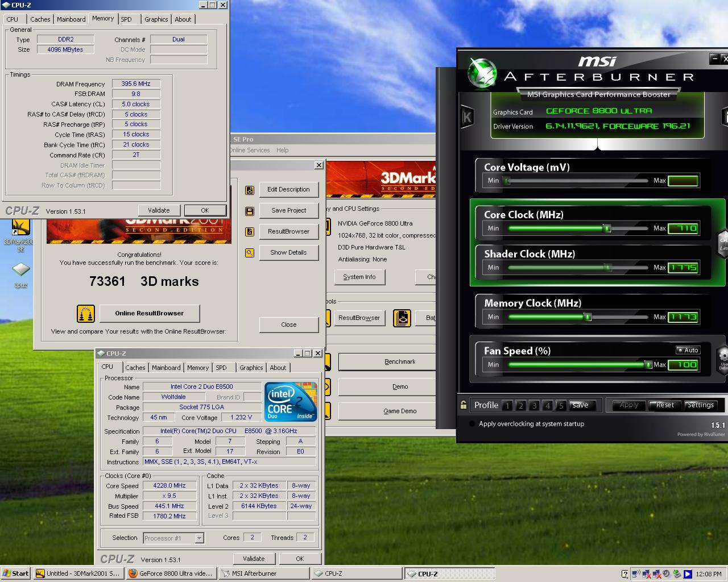Toggle Apply overclocking at system startup
728x582 pixels.
pyautogui.click(x=472, y=424)
